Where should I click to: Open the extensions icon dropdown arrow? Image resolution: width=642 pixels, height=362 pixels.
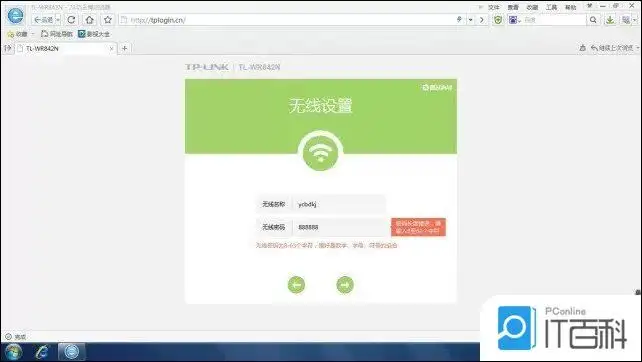coord(635,20)
